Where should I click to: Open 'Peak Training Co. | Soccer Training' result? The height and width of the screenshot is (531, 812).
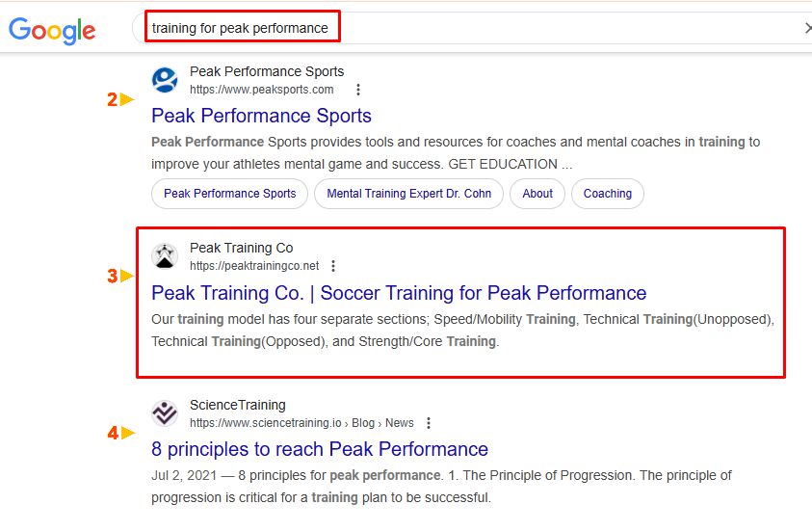399,293
